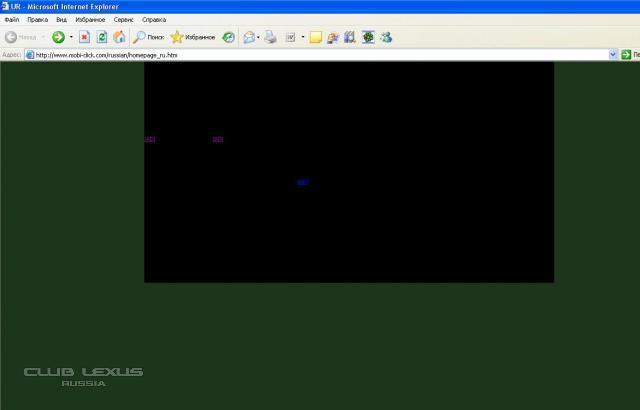Click the leftmost purple visited link
This screenshot has height=410, width=640.
150,139
